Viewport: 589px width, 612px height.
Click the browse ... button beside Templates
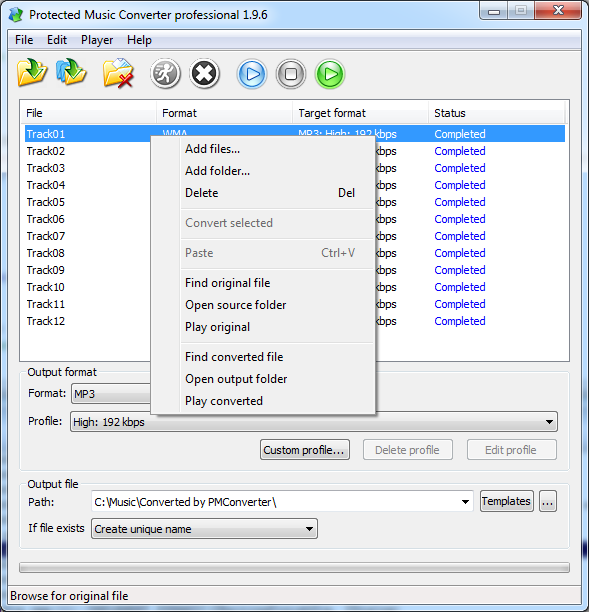548,501
